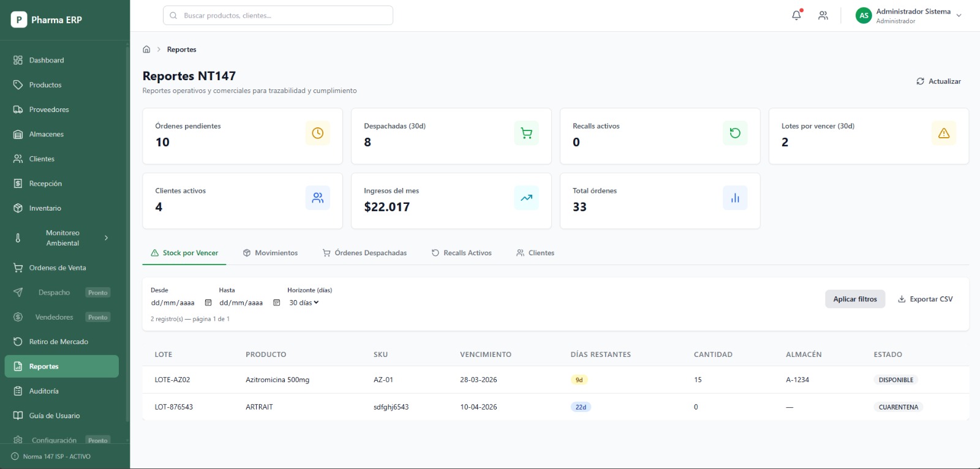This screenshot has width=980, height=469.
Task: Export the report with Exportar CSV
Action: click(925, 299)
